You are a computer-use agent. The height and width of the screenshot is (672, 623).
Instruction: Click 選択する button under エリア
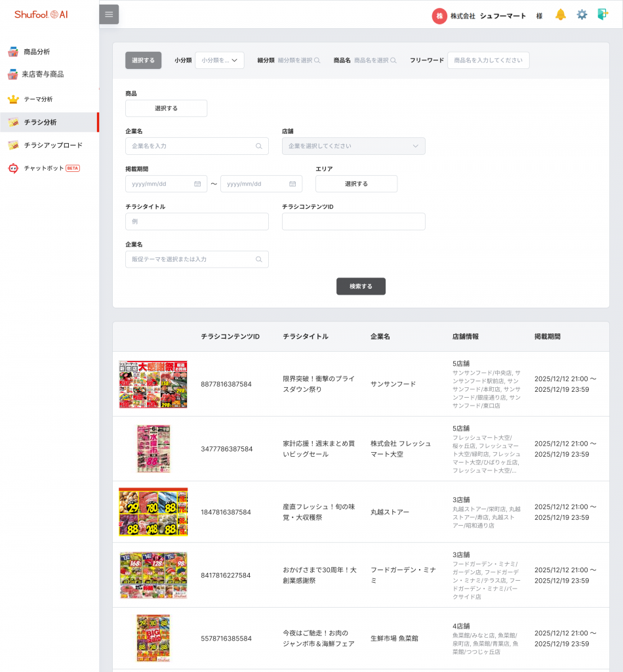tap(356, 184)
